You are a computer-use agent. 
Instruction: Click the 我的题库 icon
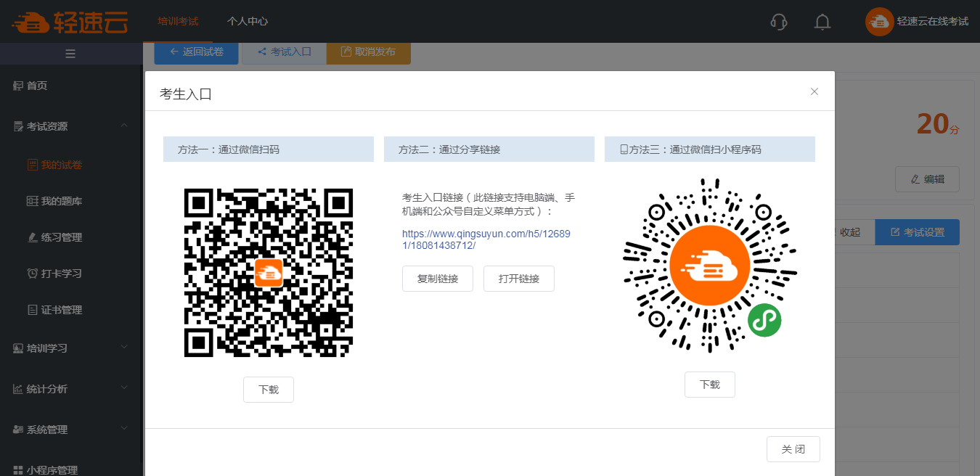[x=32, y=201]
